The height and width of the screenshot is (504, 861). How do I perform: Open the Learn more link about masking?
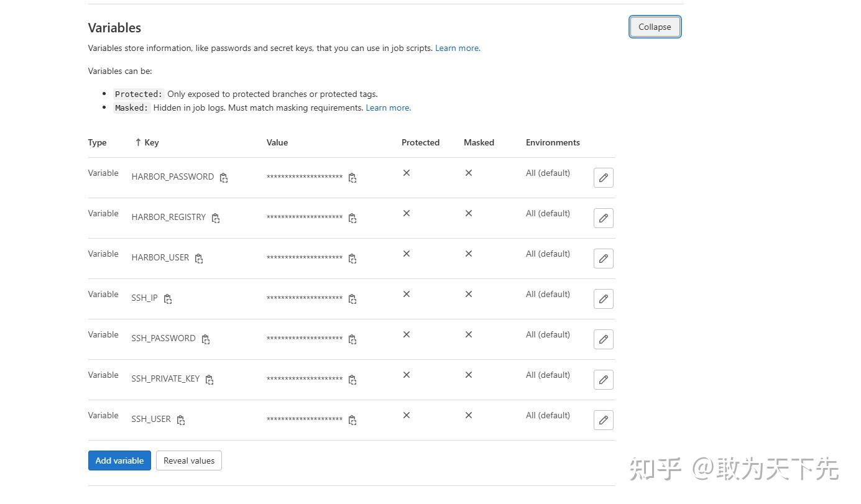point(387,108)
